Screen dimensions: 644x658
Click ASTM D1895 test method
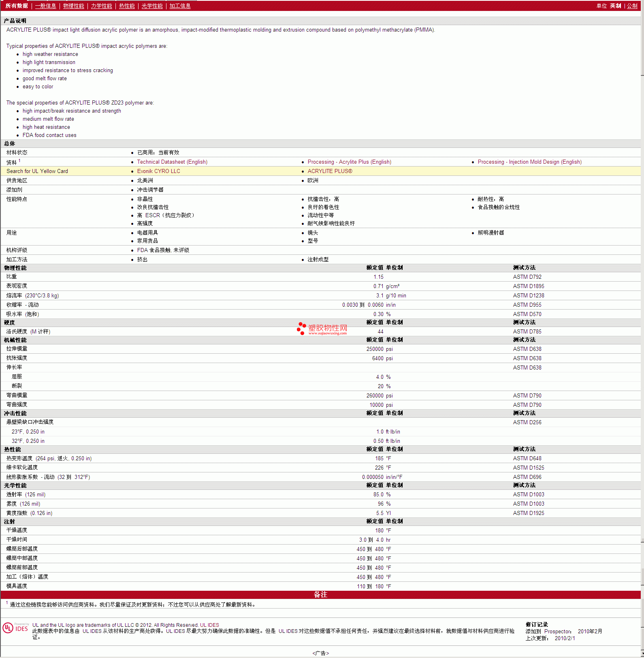click(529, 286)
